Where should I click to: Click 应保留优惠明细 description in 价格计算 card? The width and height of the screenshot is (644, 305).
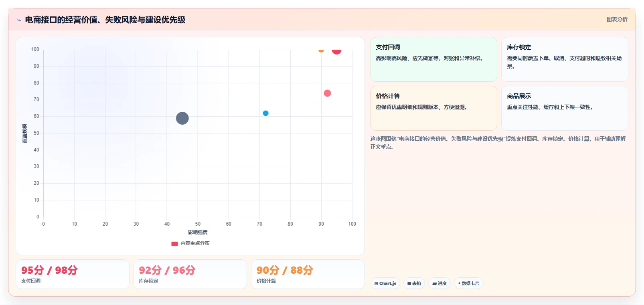point(422,107)
